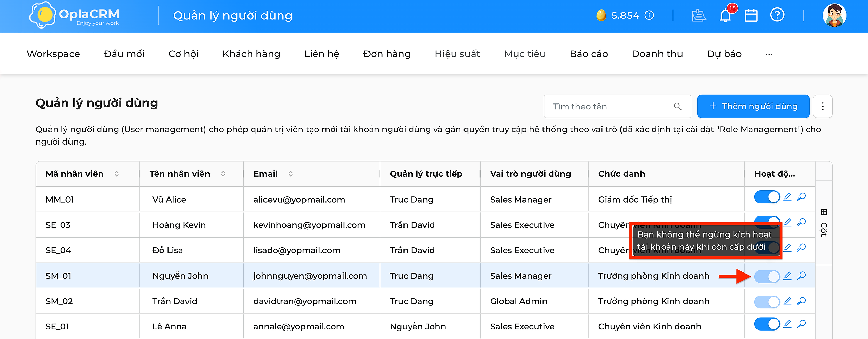The width and height of the screenshot is (868, 339).
Task: Open the Mục tiêu menu
Action: click(525, 54)
